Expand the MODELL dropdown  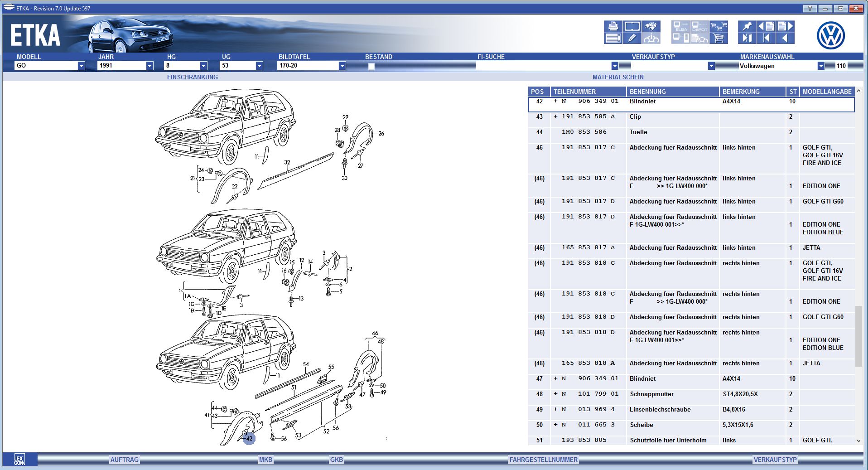click(x=81, y=66)
